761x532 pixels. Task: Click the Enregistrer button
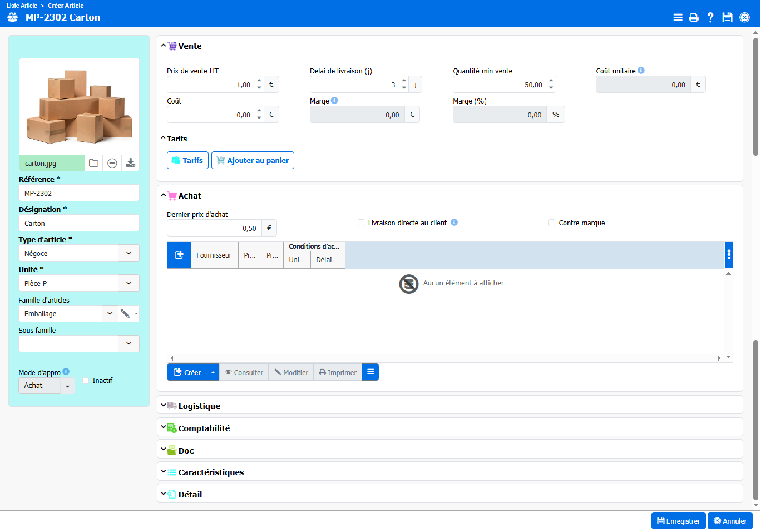tap(678, 521)
